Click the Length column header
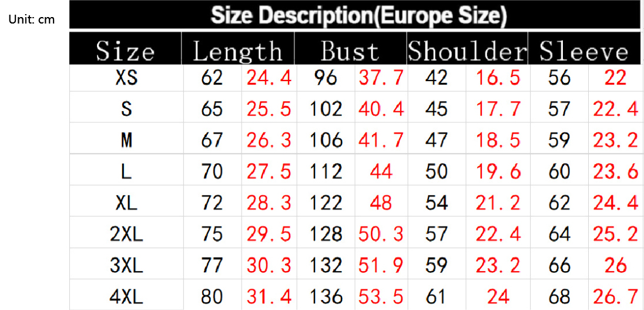This screenshot has width=644, height=310. [x=237, y=52]
